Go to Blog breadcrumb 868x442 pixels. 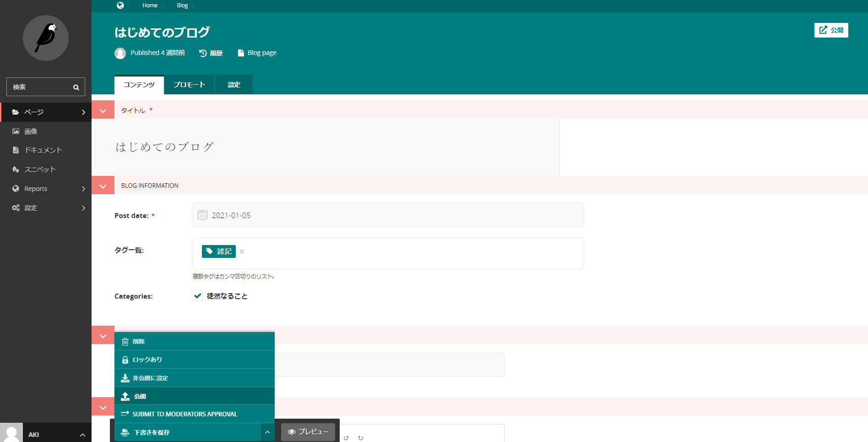[x=182, y=5]
